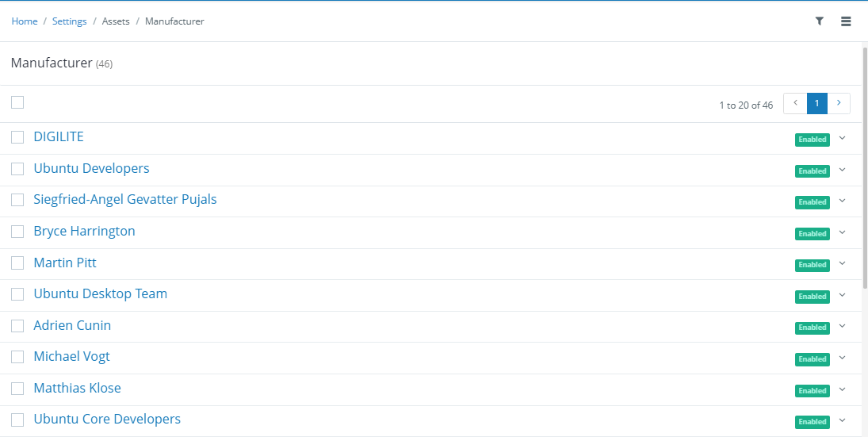Select page 1 in pagination

coord(817,103)
